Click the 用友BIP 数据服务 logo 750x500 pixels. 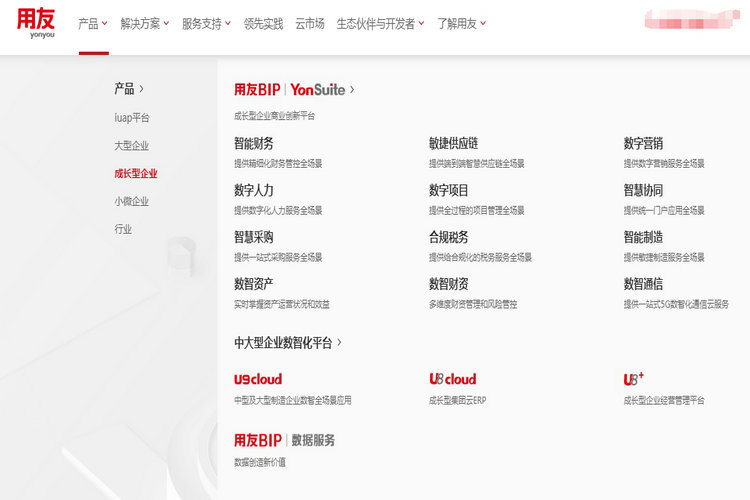[284, 440]
